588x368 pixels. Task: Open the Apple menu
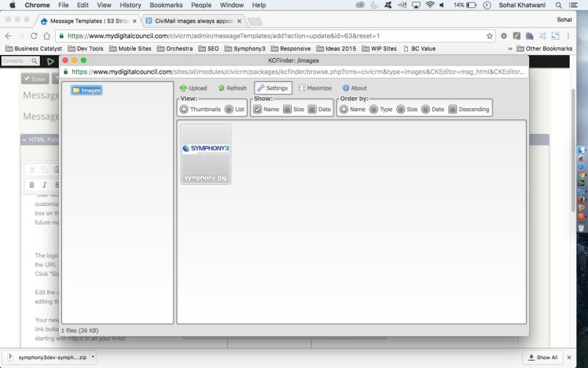12,5
